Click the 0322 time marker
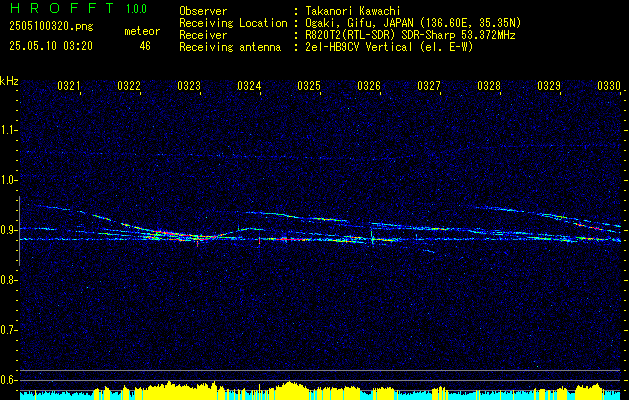The height and width of the screenshot is (400, 629). 129,85
